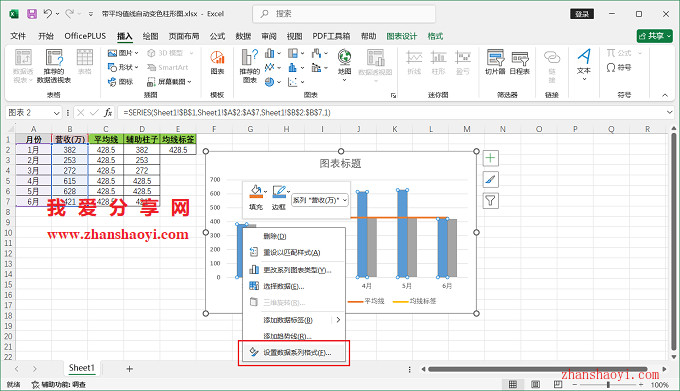This screenshot has height=391, width=680.
Task: Click the add new sheet plus icon
Action: click(129, 369)
